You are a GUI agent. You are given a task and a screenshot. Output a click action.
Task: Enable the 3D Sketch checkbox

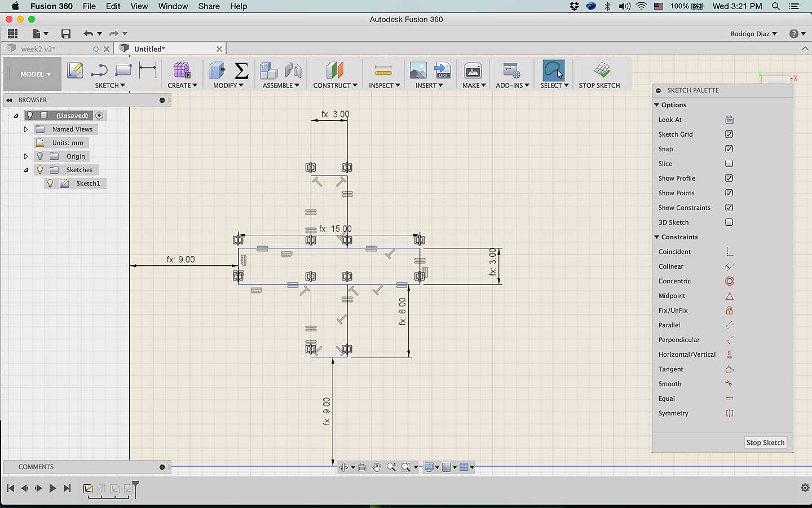tap(729, 222)
